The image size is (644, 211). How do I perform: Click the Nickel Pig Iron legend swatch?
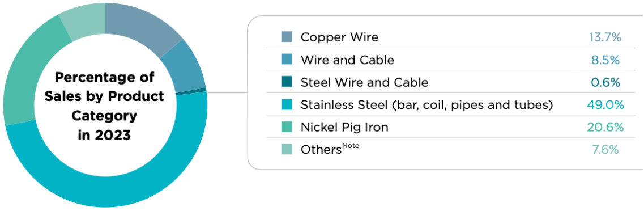pyautogui.click(x=287, y=127)
